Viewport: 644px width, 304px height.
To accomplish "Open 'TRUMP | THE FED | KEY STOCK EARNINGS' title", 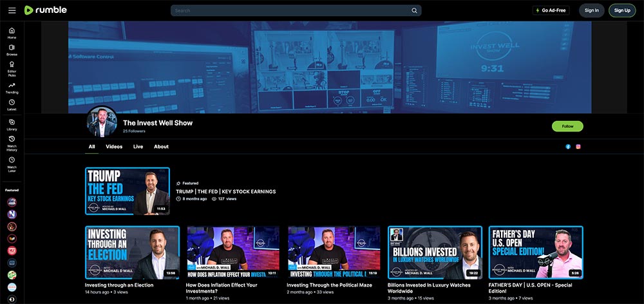I will 226,191.
